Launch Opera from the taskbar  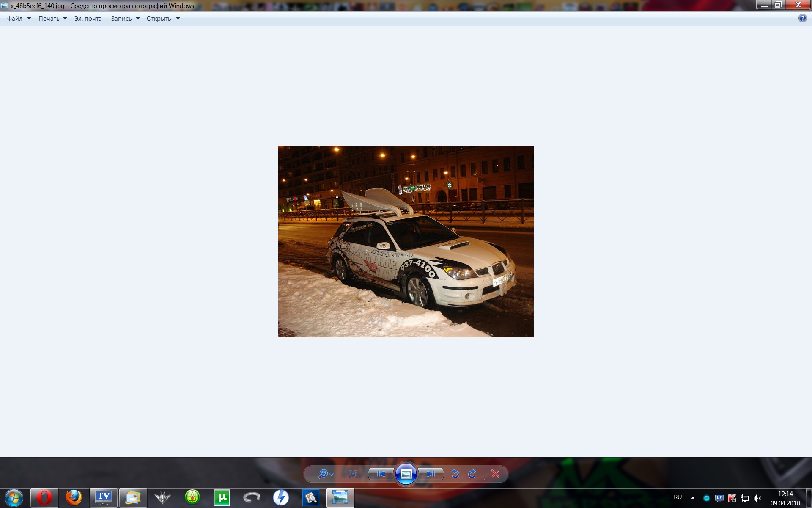click(x=44, y=497)
